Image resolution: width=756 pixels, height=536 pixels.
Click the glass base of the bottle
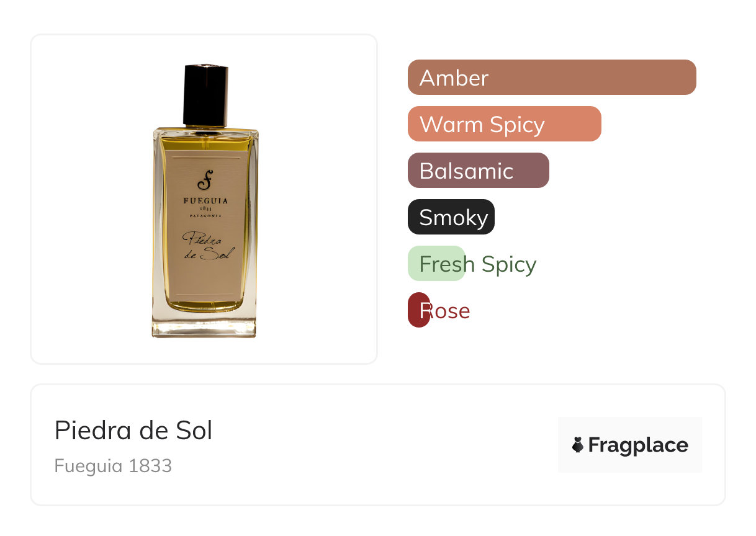tap(204, 324)
